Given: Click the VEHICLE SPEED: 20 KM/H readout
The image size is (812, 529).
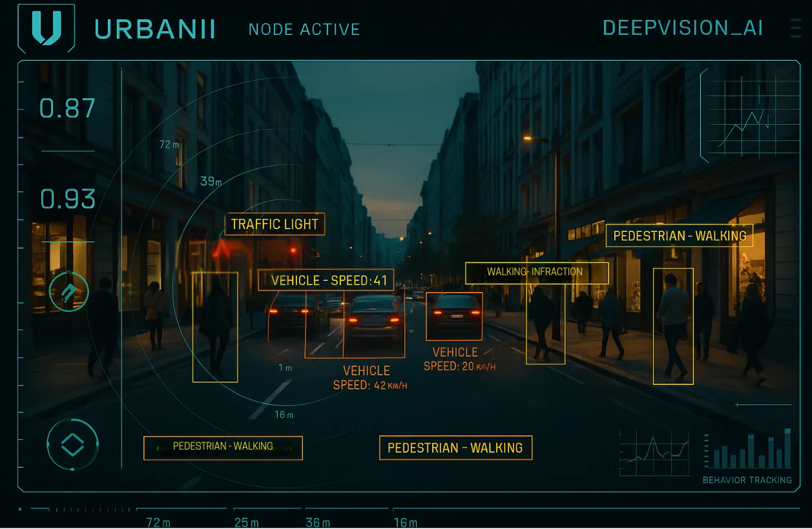Looking at the screenshot, I should point(459,359).
